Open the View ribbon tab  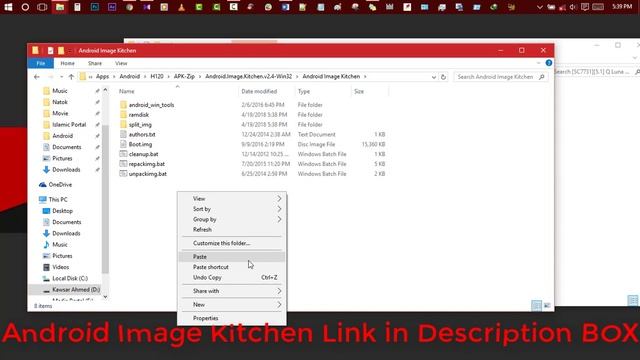[121, 63]
